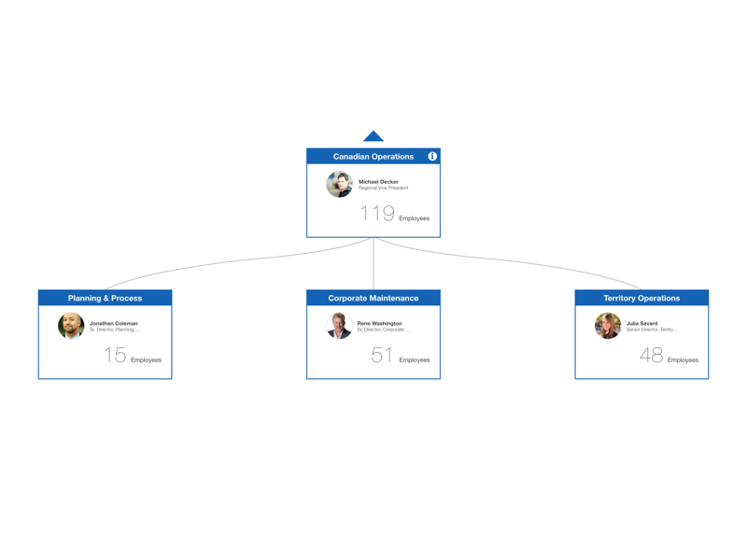Click the Regional Vice President title text
Screen dimensions: 747x560
(x=383, y=189)
